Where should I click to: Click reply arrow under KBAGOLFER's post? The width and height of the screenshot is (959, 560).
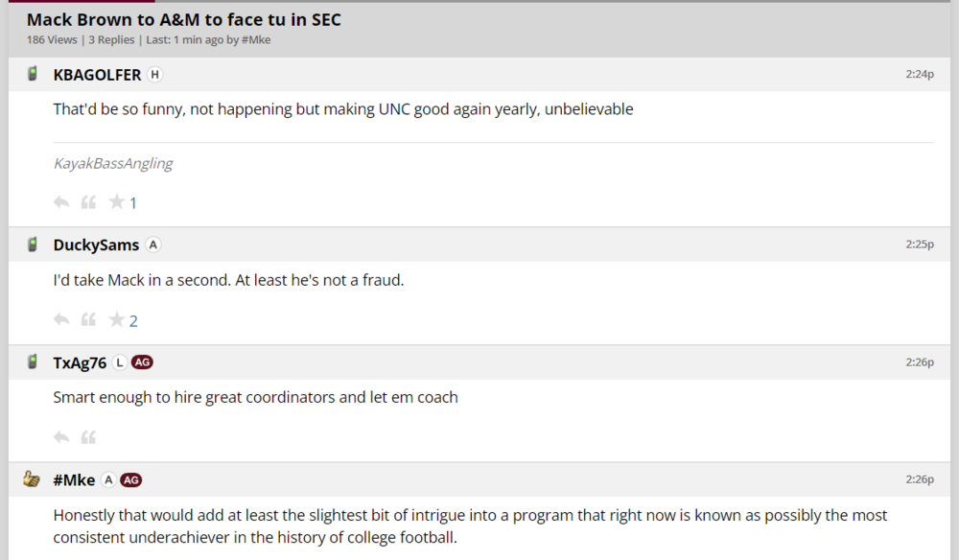point(61,202)
